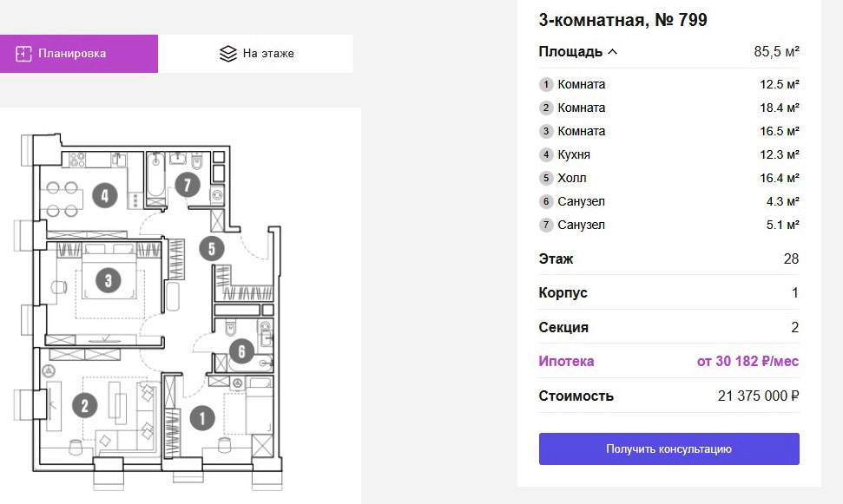Switch to the Планировка tab
843x504 pixels.
click(x=79, y=54)
